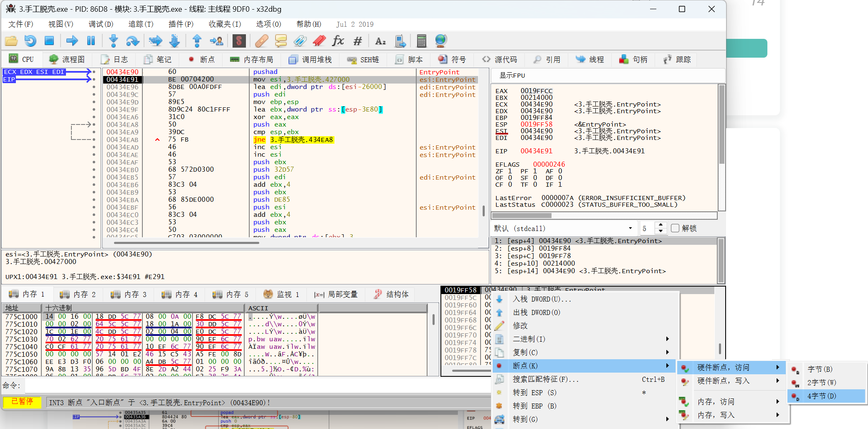868x429 pixels.
Task: Open the Scylla plugin icon
Action: click(239, 41)
